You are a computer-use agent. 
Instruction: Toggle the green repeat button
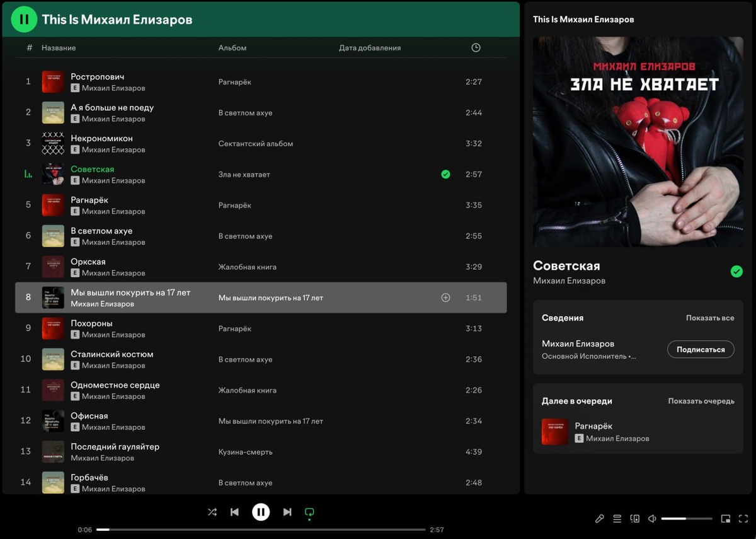309,513
